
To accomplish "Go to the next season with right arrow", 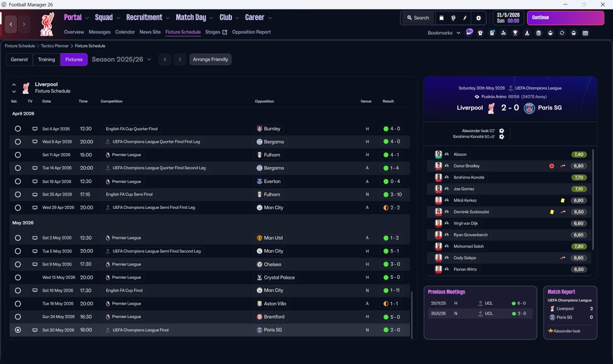I will pyautogui.click(x=180, y=59).
